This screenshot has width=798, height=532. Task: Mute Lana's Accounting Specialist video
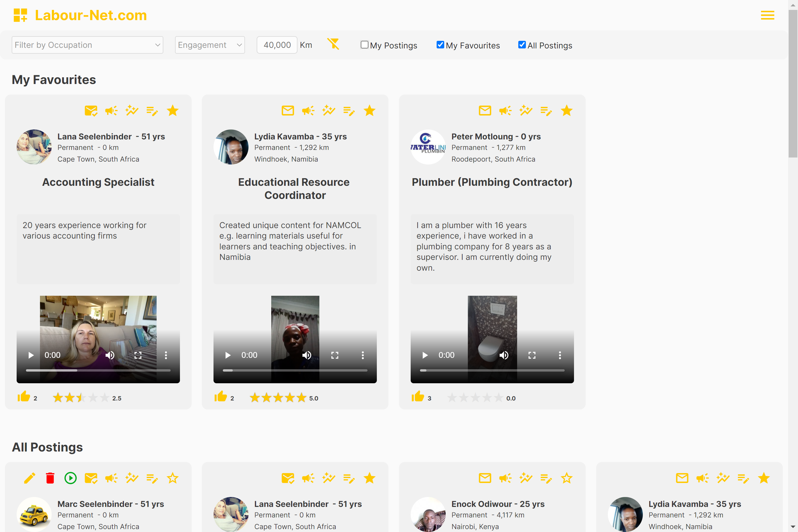pyautogui.click(x=110, y=355)
